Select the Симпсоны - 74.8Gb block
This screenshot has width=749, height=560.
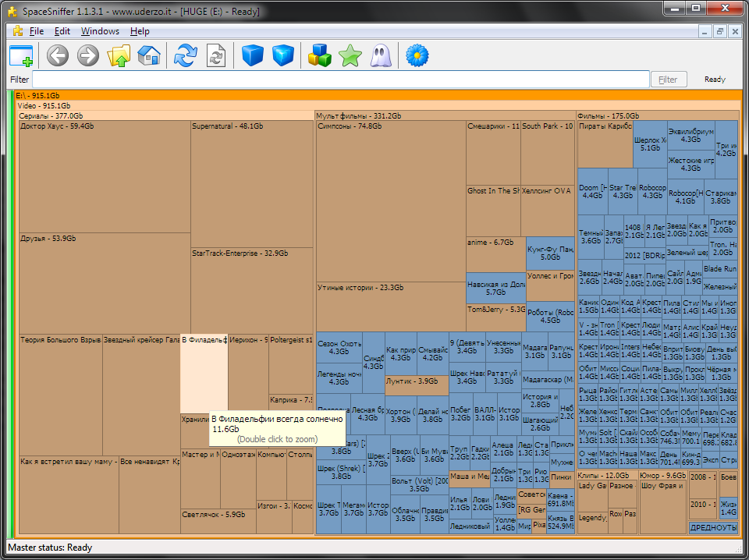(390, 203)
